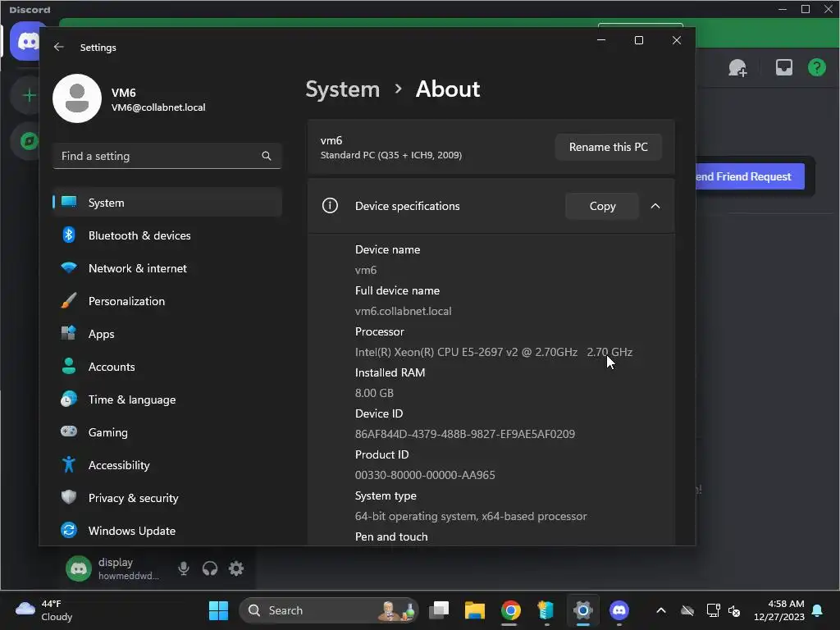Open weather widget showing 44°F Cloudy
Viewport: 840px width, 630px height.
44,610
